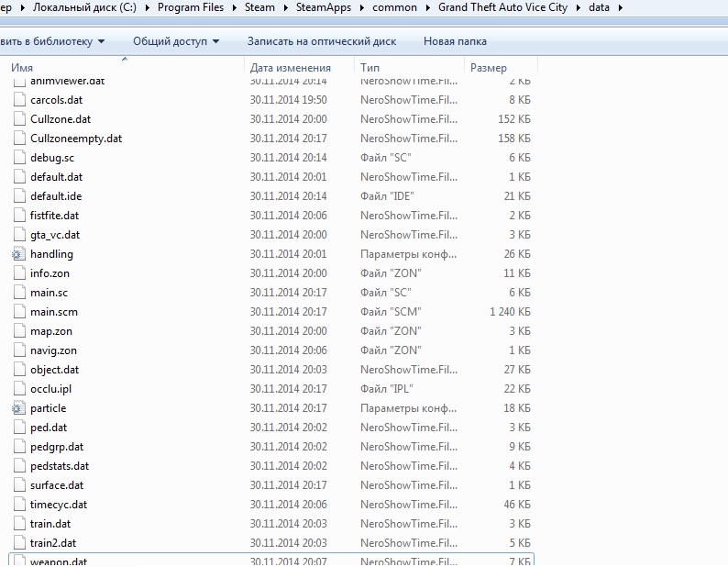Click the train.dat file icon
The image size is (728, 567).
(19, 524)
